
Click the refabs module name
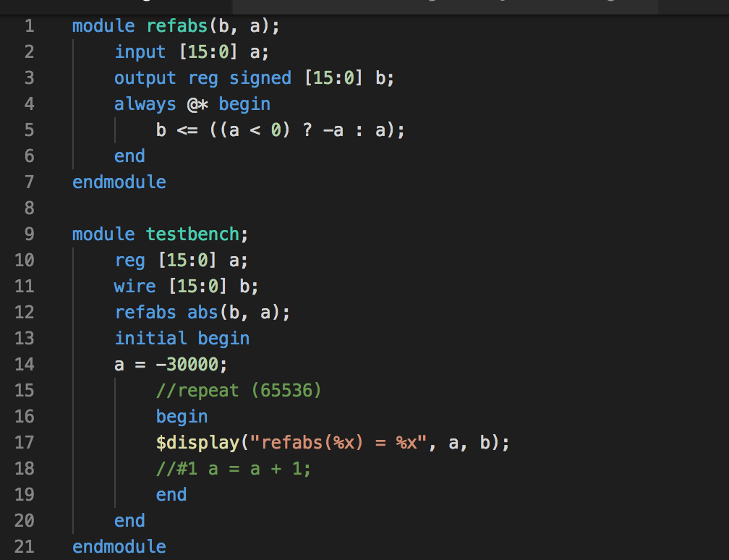click(177, 25)
